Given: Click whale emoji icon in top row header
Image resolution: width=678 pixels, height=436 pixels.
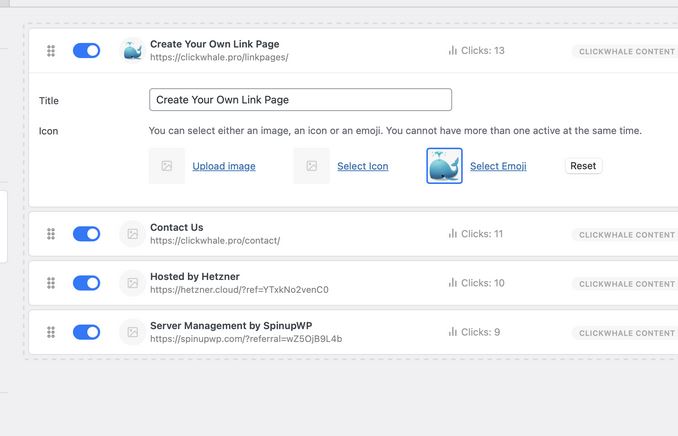Looking at the screenshot, I should tap(132, 51).
